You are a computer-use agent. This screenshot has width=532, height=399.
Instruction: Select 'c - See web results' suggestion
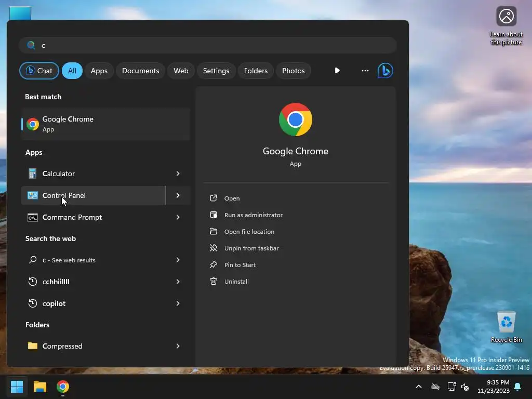94,260
